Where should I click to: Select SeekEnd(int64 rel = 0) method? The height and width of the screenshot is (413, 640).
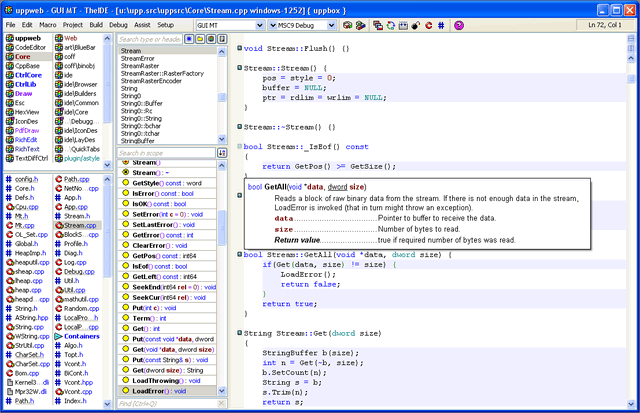[169, 287]
